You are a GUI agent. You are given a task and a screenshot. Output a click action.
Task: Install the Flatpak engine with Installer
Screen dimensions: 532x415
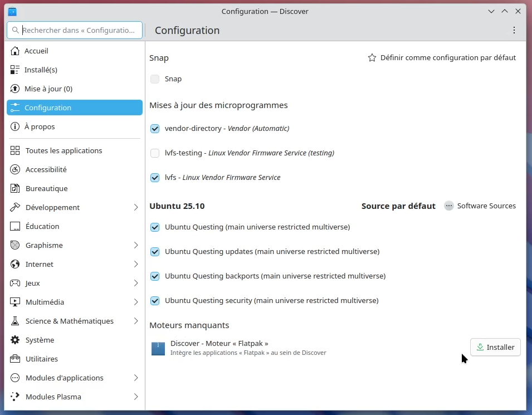pos(495,347)
